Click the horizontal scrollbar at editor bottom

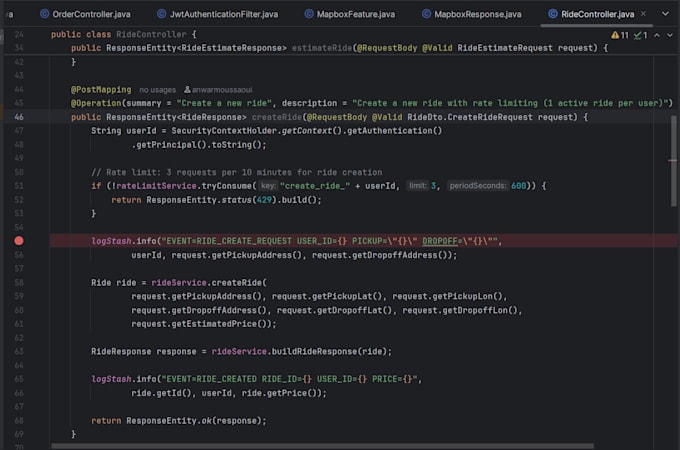coord(322,446)
